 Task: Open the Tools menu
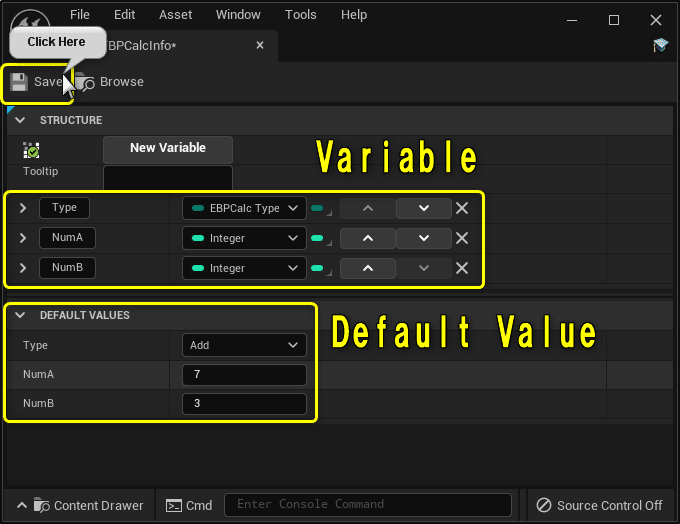pyautogui.click(x=301, y=15)
